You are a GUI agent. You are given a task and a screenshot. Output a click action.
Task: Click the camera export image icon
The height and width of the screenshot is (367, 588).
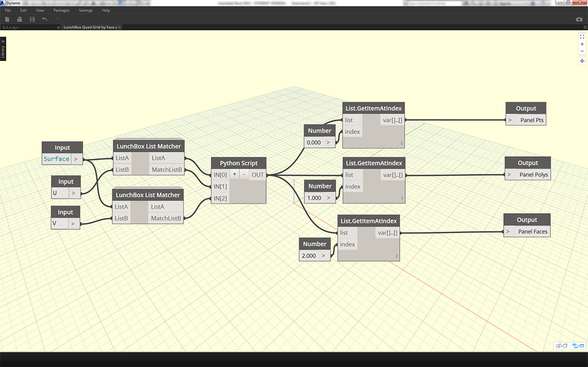579,19
